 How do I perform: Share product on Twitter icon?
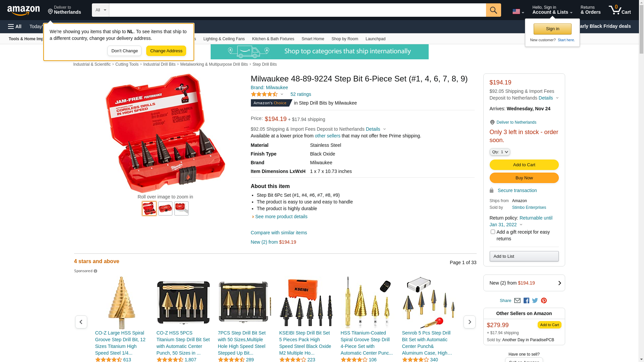coord(535,301)
